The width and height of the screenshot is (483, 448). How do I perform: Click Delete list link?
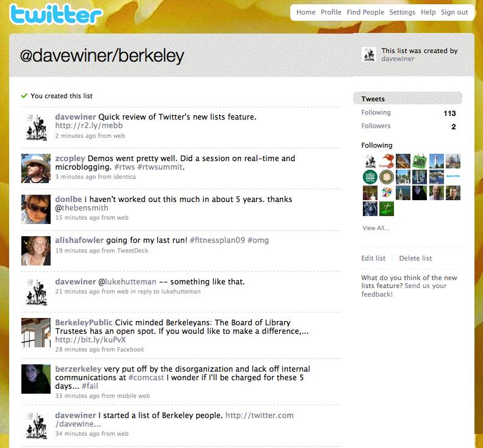(x=415, y=258)
